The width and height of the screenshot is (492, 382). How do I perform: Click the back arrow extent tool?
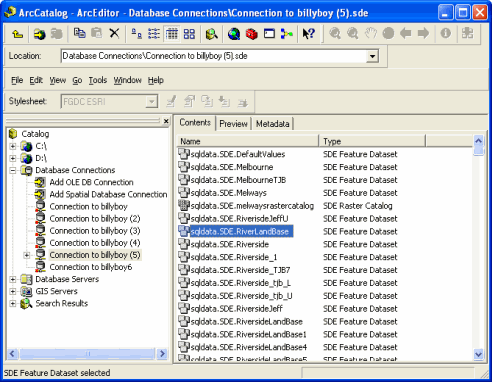[406, 33]
